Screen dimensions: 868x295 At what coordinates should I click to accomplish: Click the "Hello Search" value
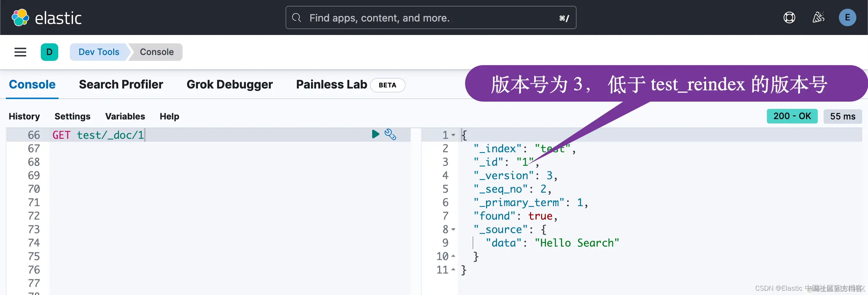(577, 243)
